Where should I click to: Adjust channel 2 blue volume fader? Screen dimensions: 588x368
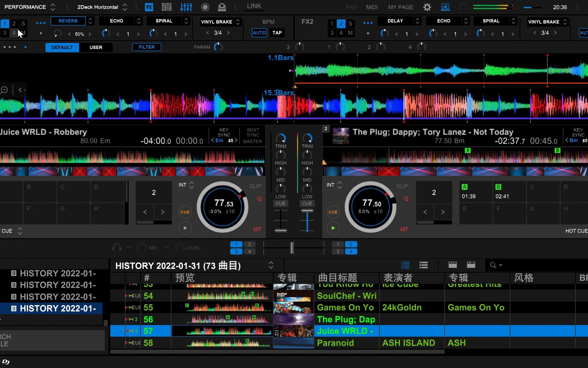pyautogui.click(x=307, y=211)
